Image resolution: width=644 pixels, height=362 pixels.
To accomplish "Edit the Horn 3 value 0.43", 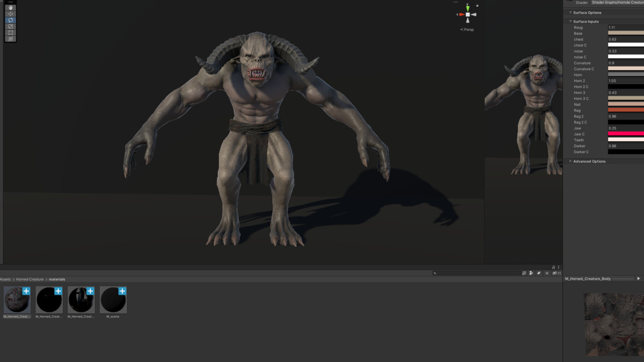I will [x=626, y=92].
